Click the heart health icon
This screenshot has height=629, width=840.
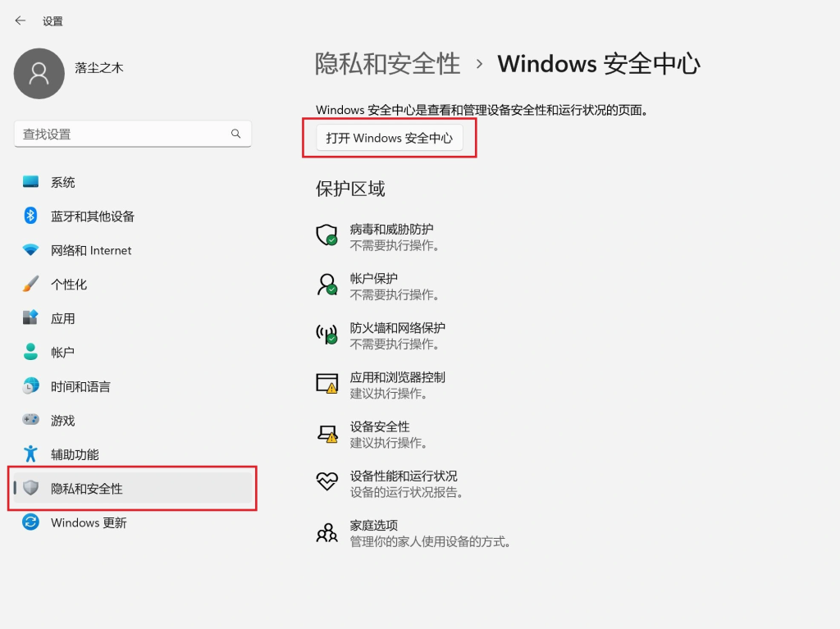point(326,481)
